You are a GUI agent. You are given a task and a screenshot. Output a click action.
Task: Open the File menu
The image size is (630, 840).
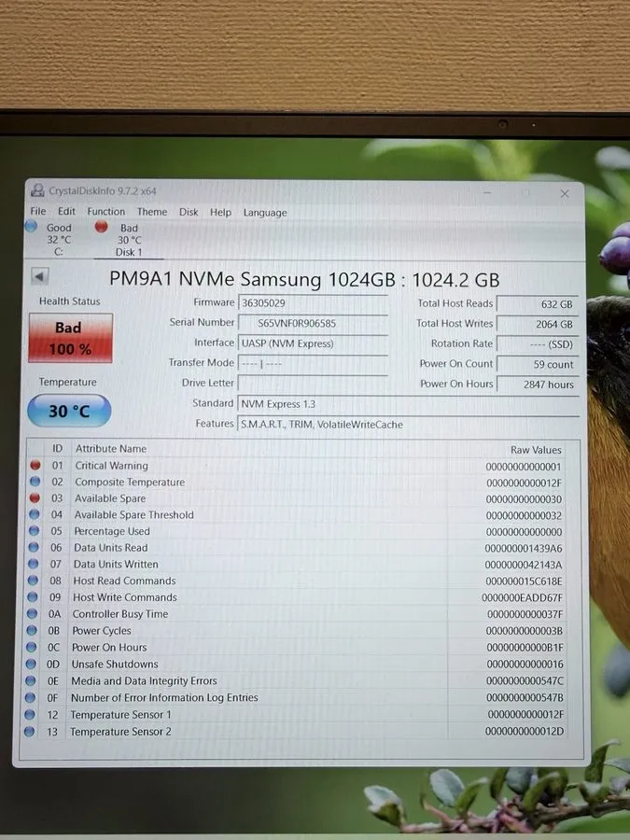[x=38, y=211]
